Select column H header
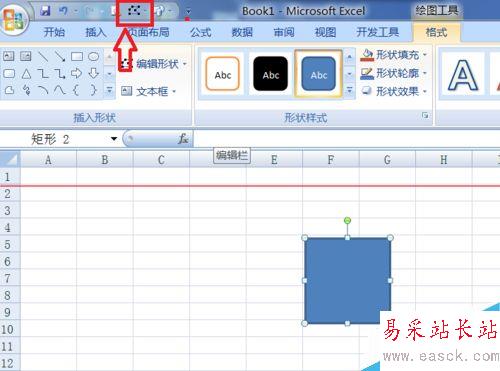The width and height of the screenshot is (500, 371). click(x=444, y=160)
